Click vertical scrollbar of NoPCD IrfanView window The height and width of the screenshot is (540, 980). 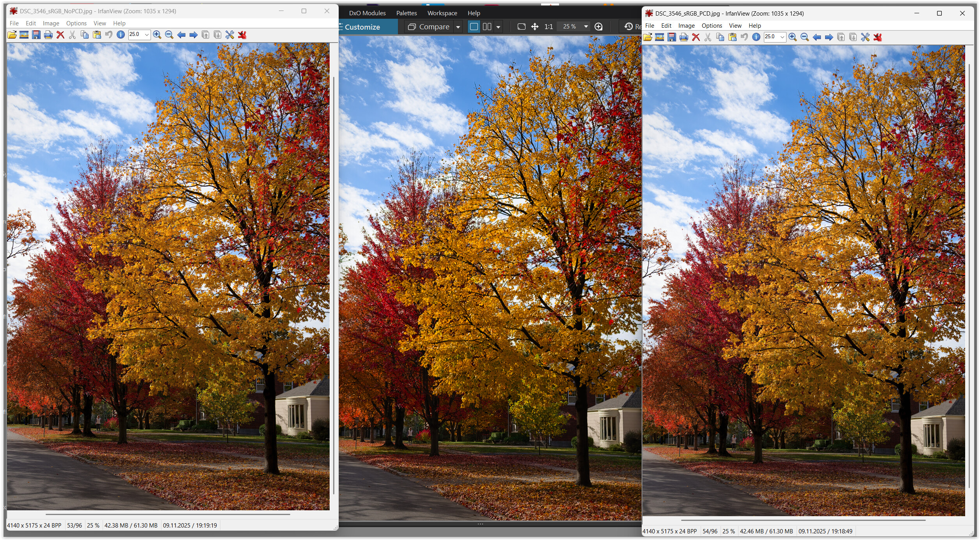pyautogui.click(x=334, y=285)
